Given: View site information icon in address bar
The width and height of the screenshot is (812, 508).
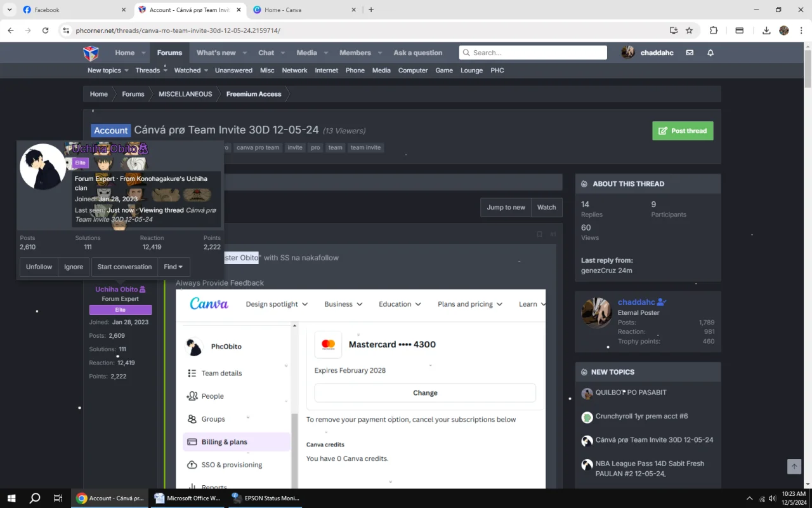Looking at the screenshot, I should coord(65,30).
